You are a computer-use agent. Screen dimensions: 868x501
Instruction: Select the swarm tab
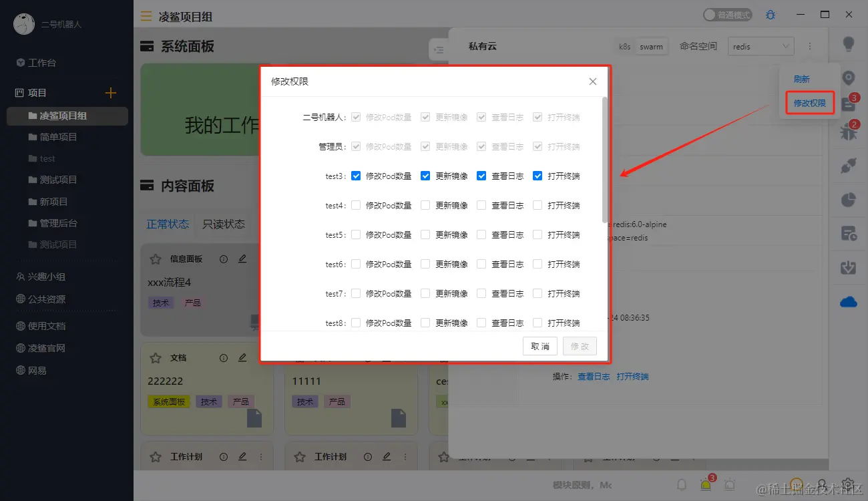tap(651, 47)
